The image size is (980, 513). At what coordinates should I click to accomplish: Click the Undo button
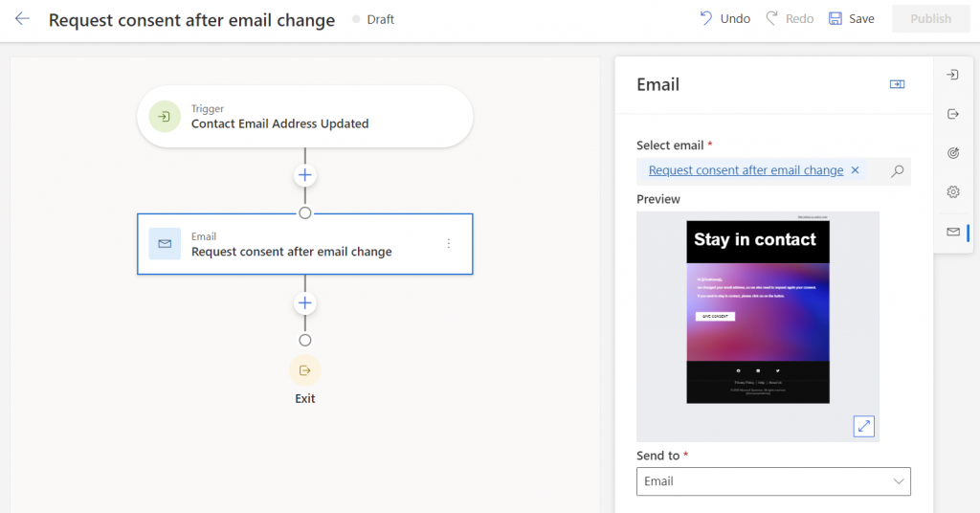[x=725, y=19]
